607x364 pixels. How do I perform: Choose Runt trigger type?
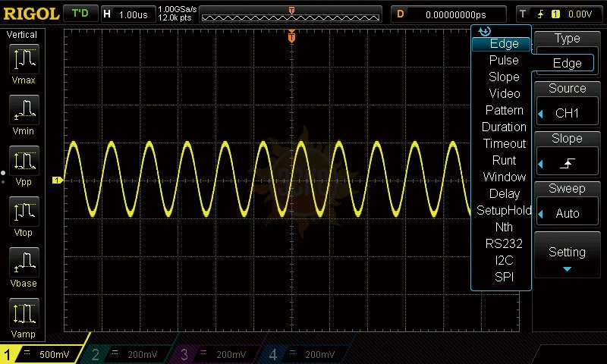pyautogui.click(x=504, y=160)
